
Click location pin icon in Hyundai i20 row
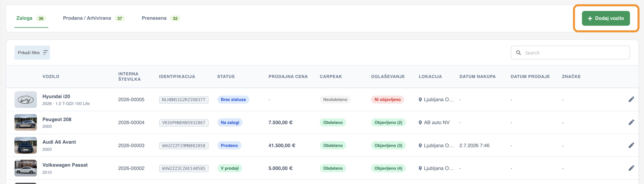click(420, 100)
